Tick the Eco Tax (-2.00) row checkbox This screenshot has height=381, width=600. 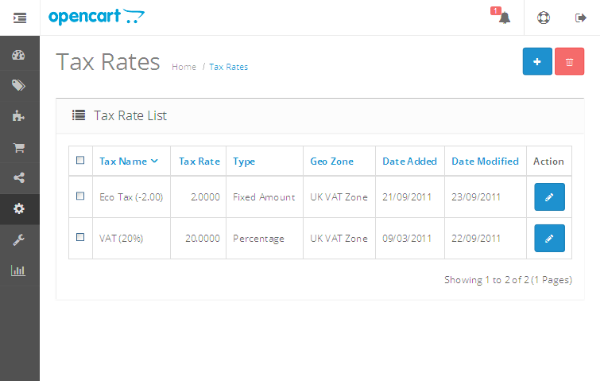[x=80, y=196]
